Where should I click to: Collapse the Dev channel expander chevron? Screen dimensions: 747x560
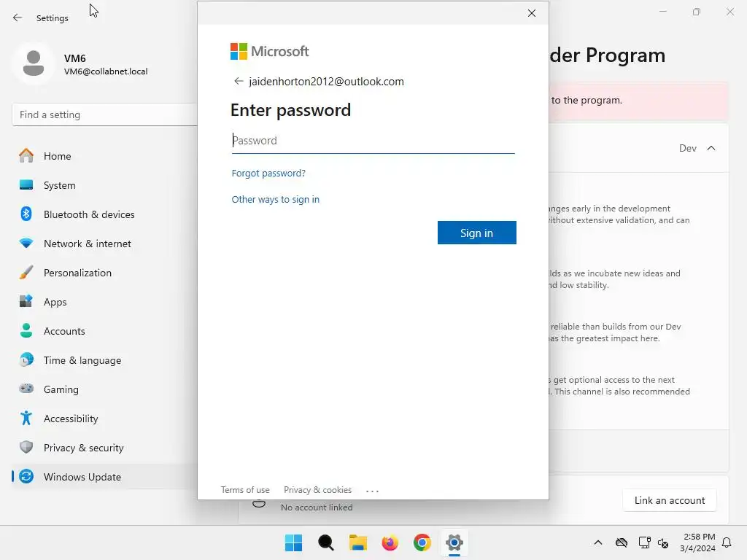[x=711, y=148]
